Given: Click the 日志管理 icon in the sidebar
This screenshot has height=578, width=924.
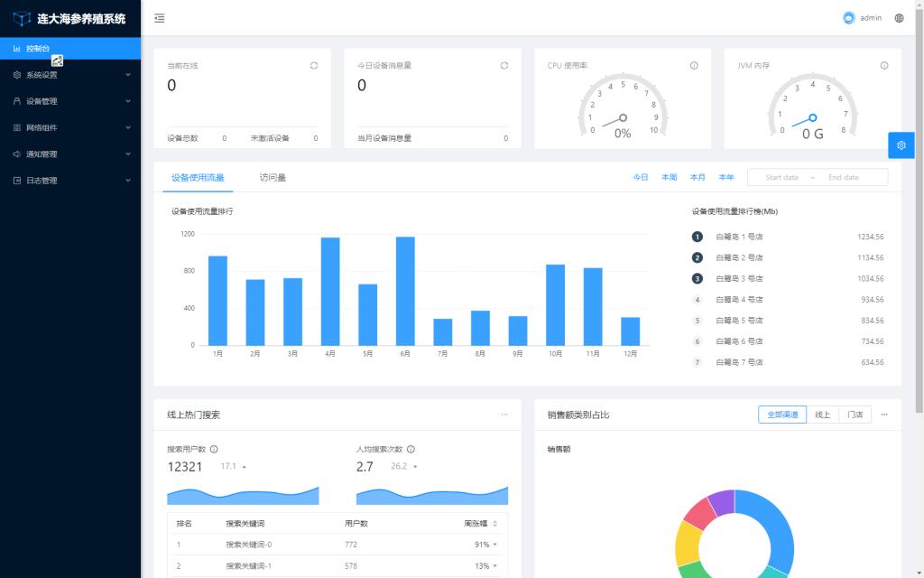Looking at the screenshot, I should tap(17, 181).
